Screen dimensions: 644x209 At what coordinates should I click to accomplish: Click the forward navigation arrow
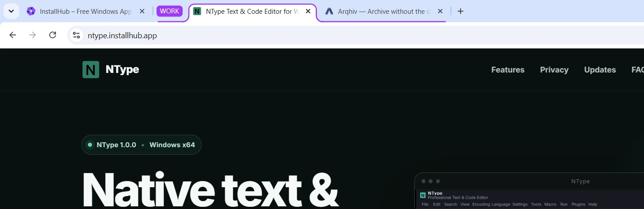[x=32, y=35]
